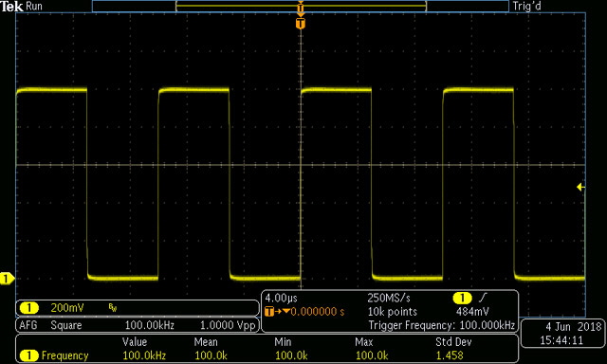Click the channel 1 badge beside 200mV
Viewport: 607px width, 364px height.
coord(29,308)
